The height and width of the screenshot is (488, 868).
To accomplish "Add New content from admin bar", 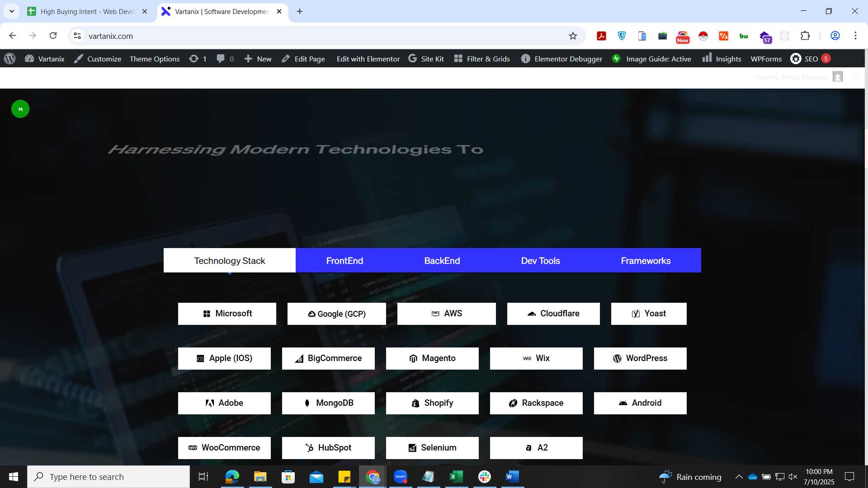I will (258, 59).
